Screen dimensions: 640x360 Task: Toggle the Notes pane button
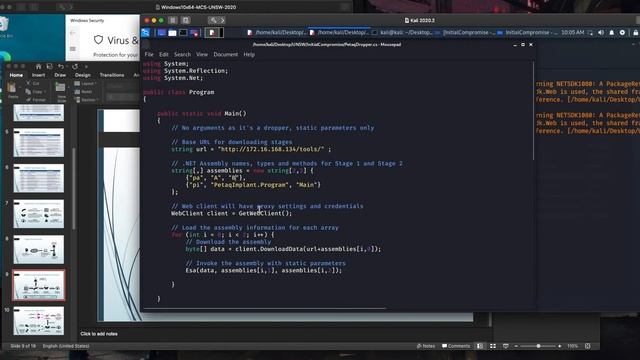coord(426,346)
